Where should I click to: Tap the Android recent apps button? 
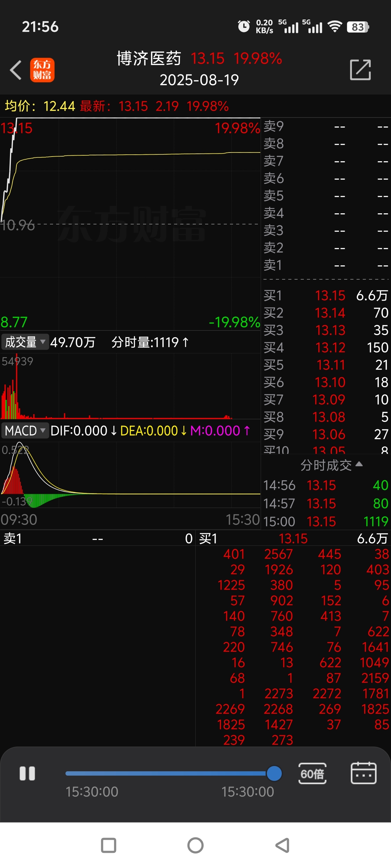(x=109, y=845)
